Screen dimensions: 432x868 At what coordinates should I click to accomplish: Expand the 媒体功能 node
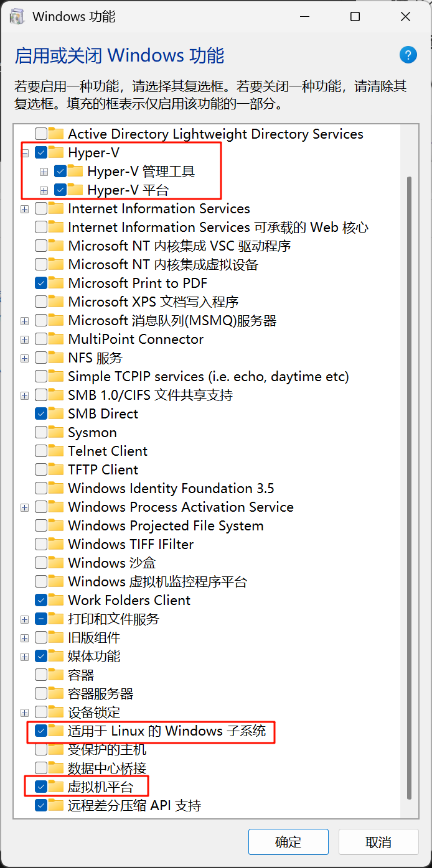click(24, 657)
